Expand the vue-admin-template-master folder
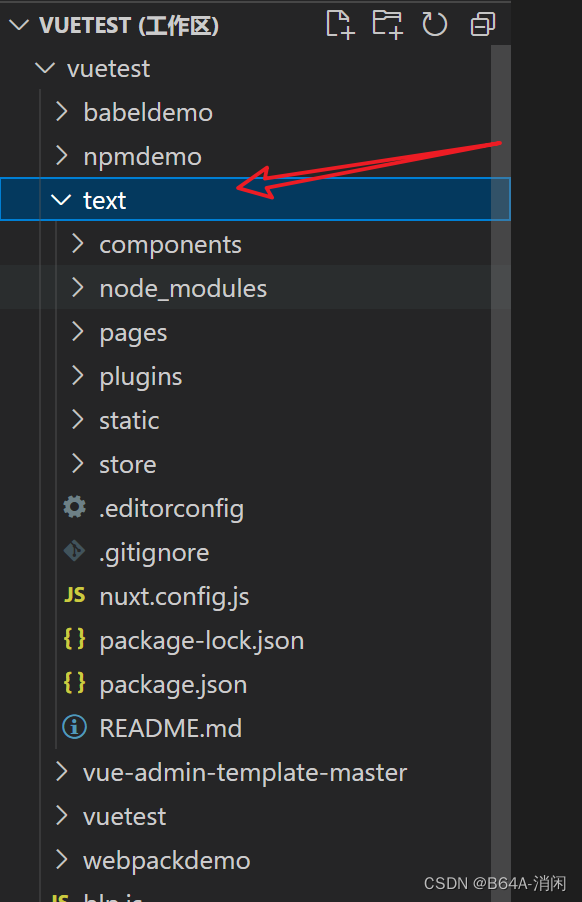 (60, 772)
